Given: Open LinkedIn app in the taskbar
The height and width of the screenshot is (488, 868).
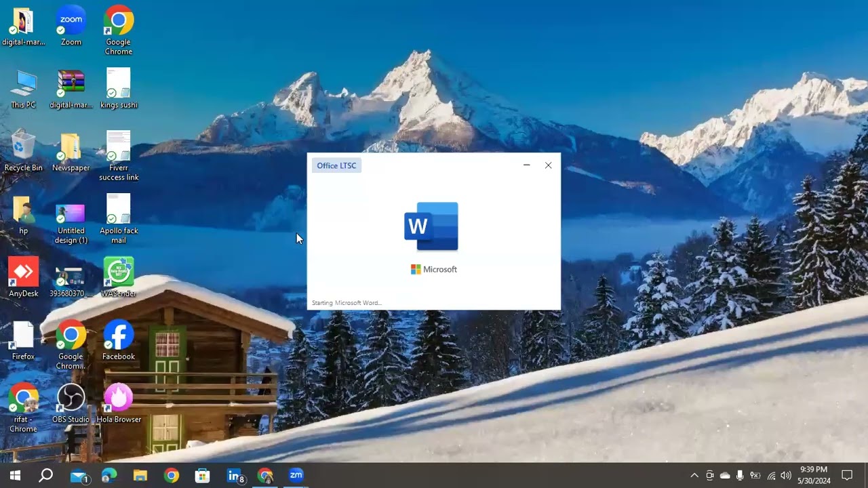Looking at the screenshot, I should pyautogui.click(x=235, y=476).
